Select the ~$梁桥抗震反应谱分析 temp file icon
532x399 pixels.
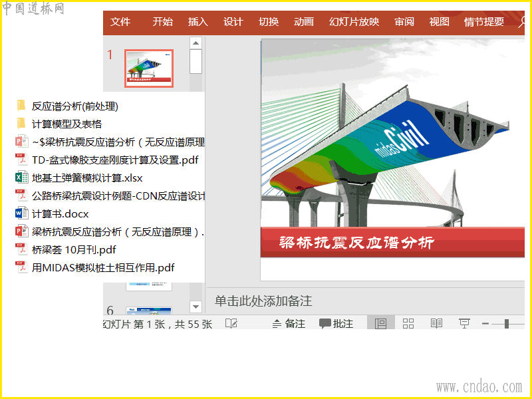tap(21, 142)
